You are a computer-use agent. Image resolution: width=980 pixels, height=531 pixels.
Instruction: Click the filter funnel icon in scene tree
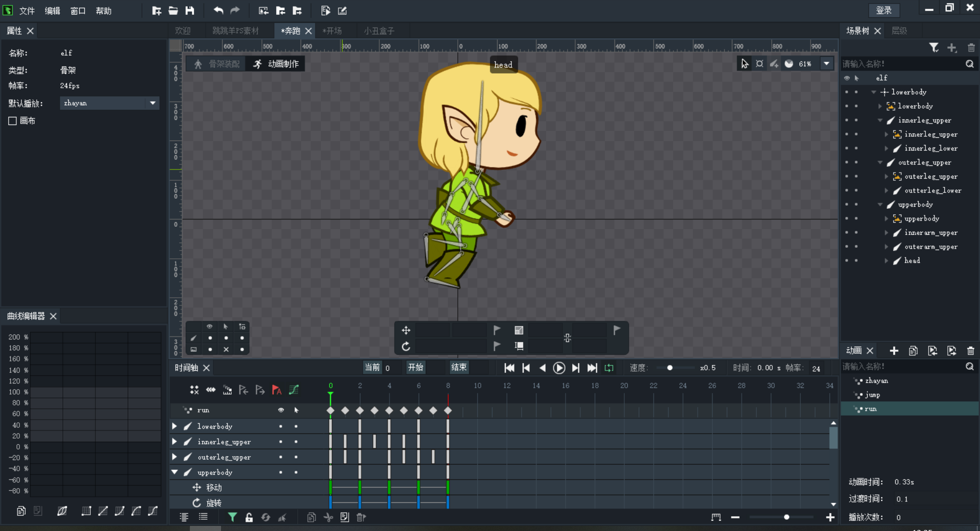coord(934,47)
